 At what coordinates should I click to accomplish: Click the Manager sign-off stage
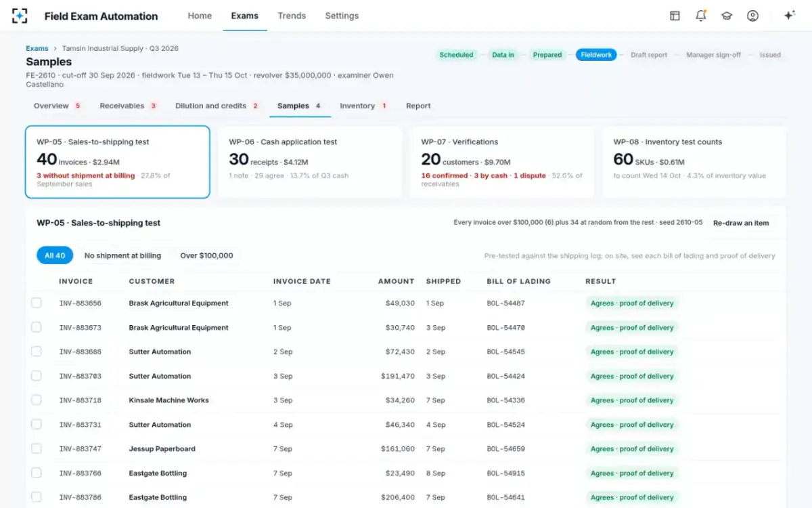coord(713,55)
